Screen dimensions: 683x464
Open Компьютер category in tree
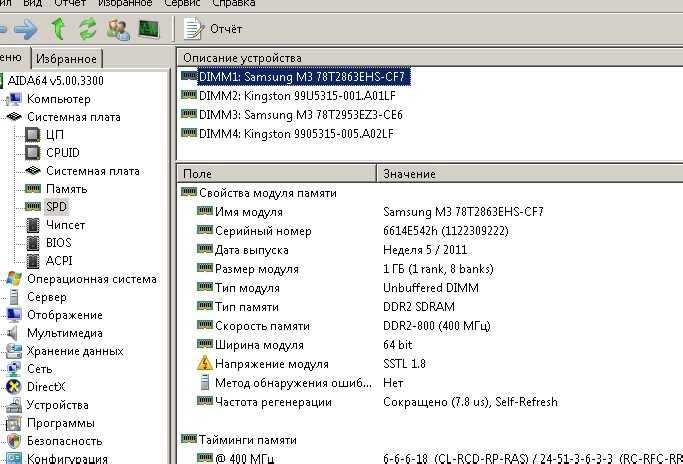point(58,99)
